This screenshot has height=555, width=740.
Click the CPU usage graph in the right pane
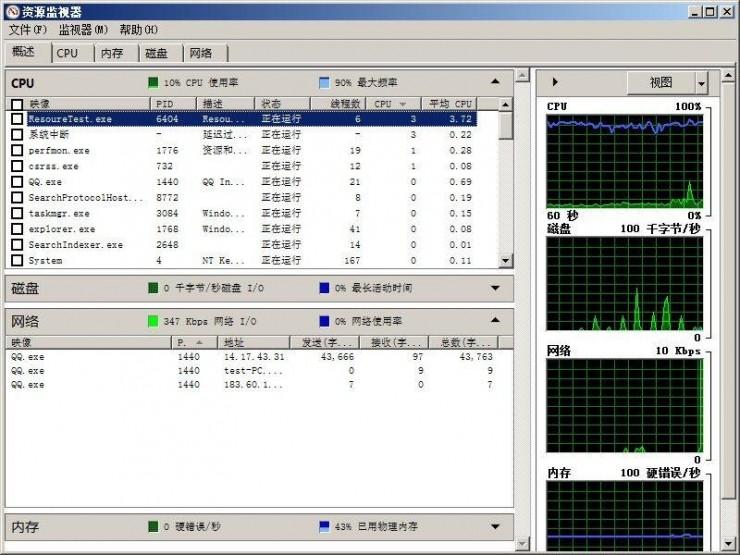(624, 160)
